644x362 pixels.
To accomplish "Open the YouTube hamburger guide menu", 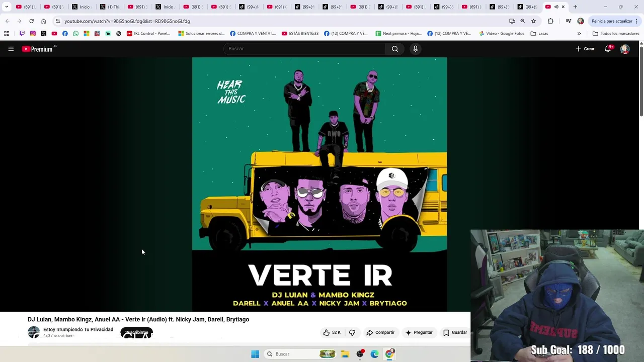I will tap(11, 49).
